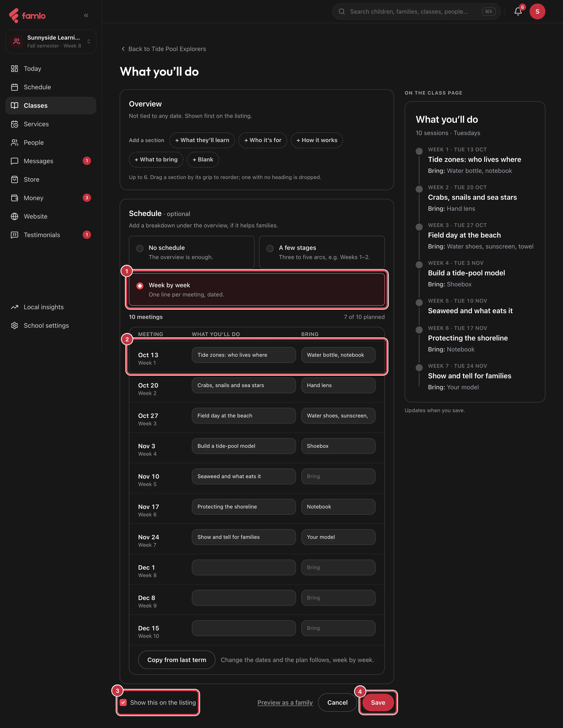Click the famlo logo
The image size is (563, 728).
27,16
